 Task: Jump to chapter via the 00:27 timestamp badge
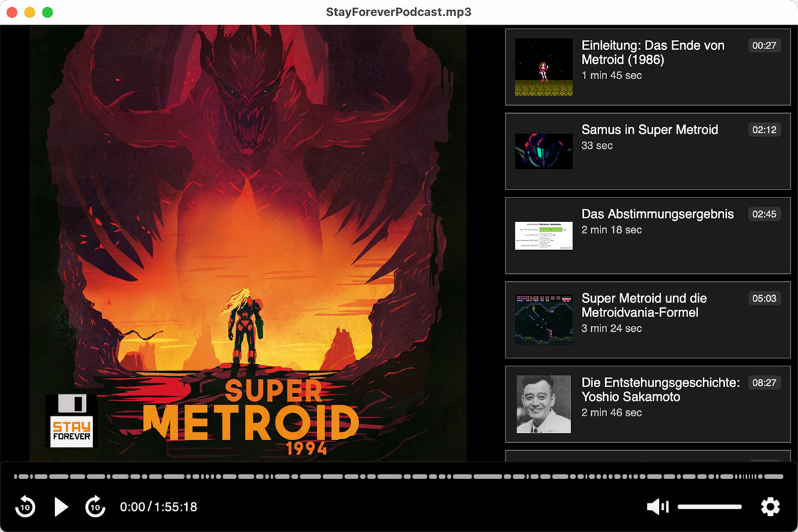[763, 45]
